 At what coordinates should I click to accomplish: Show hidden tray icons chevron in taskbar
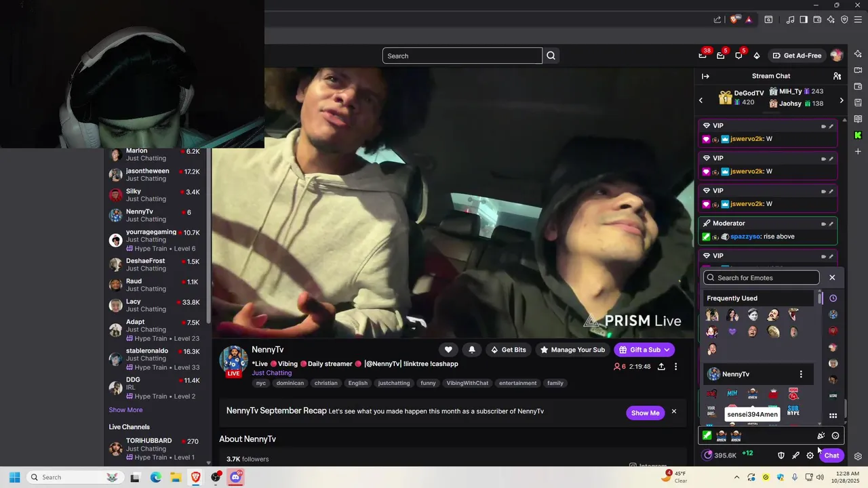[737, 477]
